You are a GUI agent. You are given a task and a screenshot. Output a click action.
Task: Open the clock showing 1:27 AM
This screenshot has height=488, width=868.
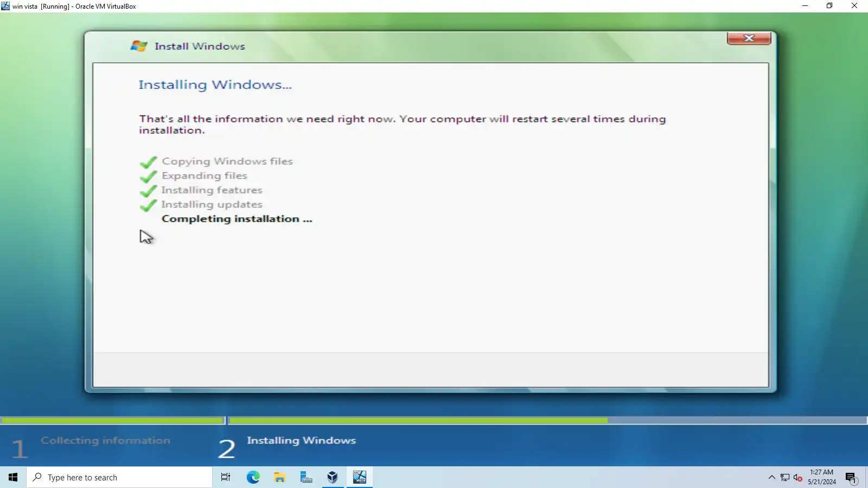(821, 477)
